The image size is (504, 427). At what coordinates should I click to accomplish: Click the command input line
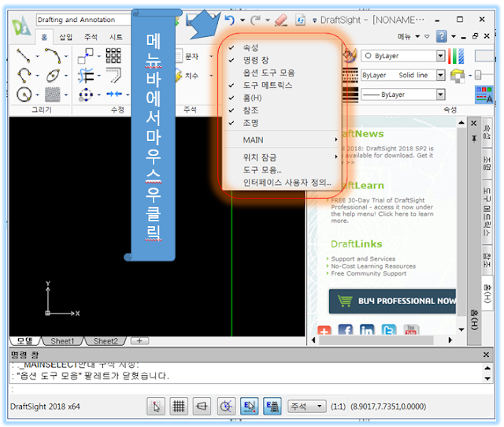click(252, 390)
